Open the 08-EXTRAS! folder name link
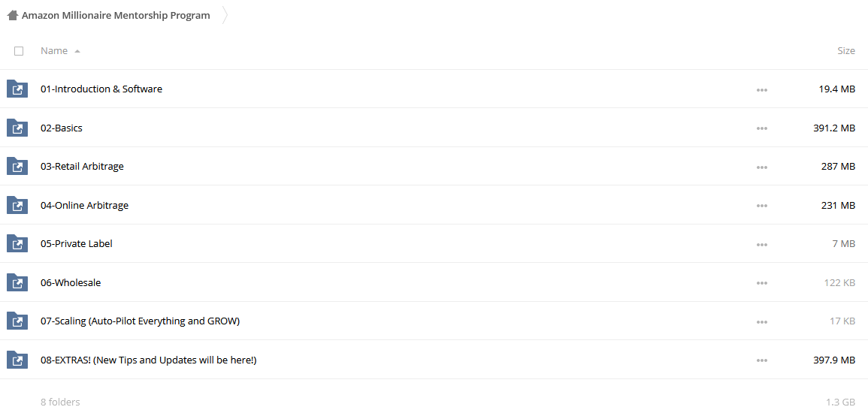Viewport: 868px width, 419px height. tap(148, 360)
